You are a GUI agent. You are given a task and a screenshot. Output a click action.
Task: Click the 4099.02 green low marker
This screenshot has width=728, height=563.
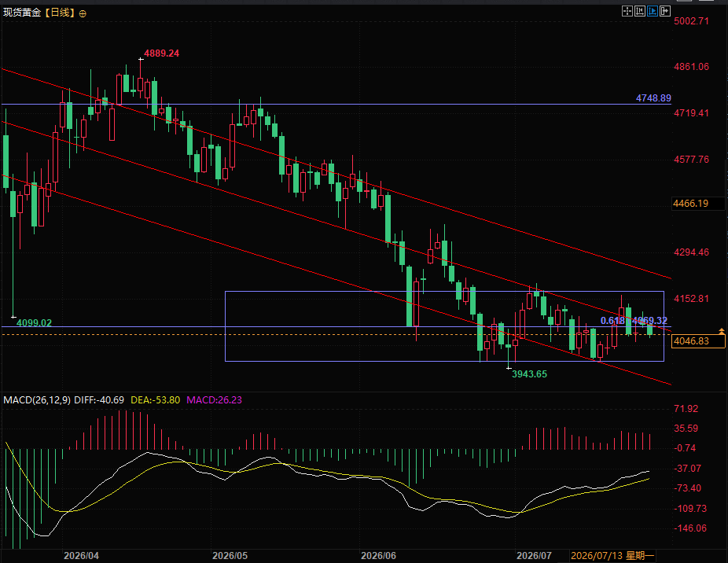point(34,323)
